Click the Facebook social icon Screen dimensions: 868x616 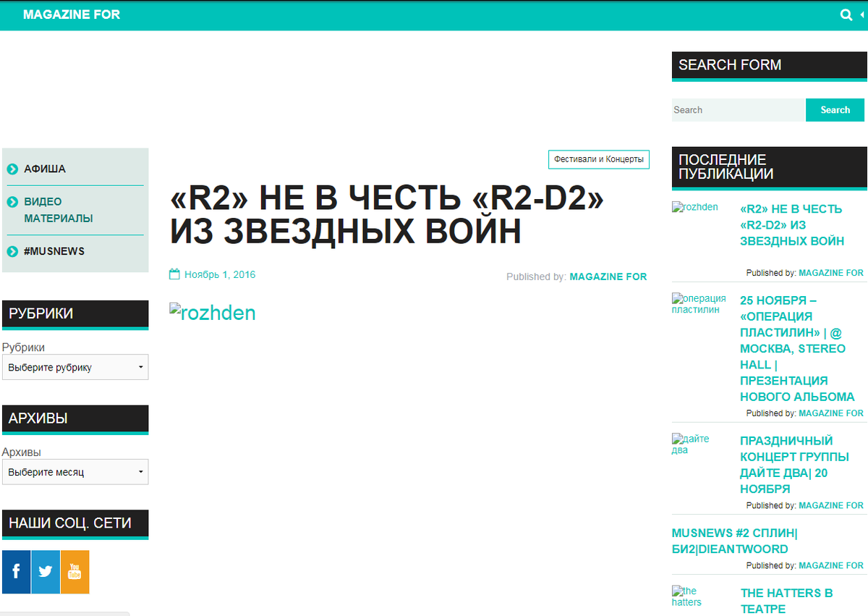click(x=16, y=572)
